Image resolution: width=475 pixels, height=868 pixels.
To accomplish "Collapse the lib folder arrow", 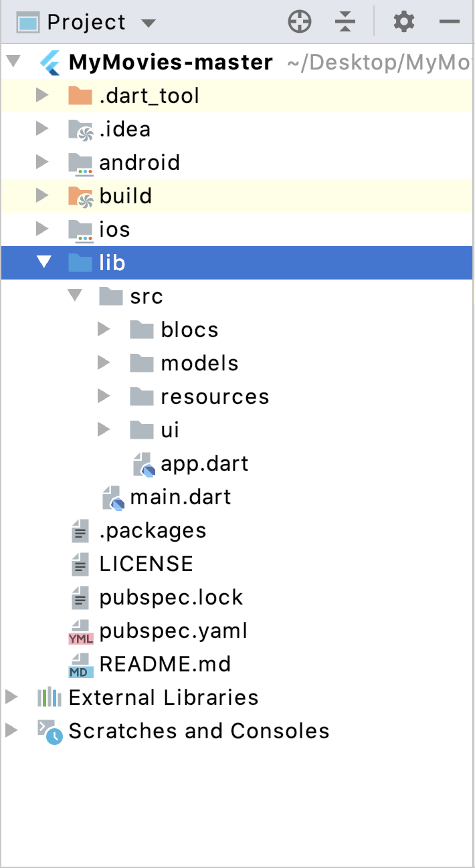I will 44,263.
